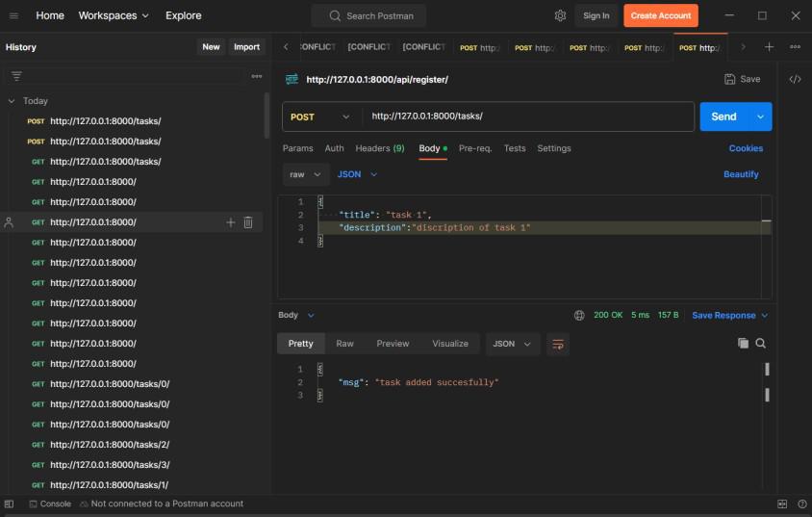Screen dimensions: 812x517
Task: Click the plus icon on highlighted history row
Action: [230, 222]
